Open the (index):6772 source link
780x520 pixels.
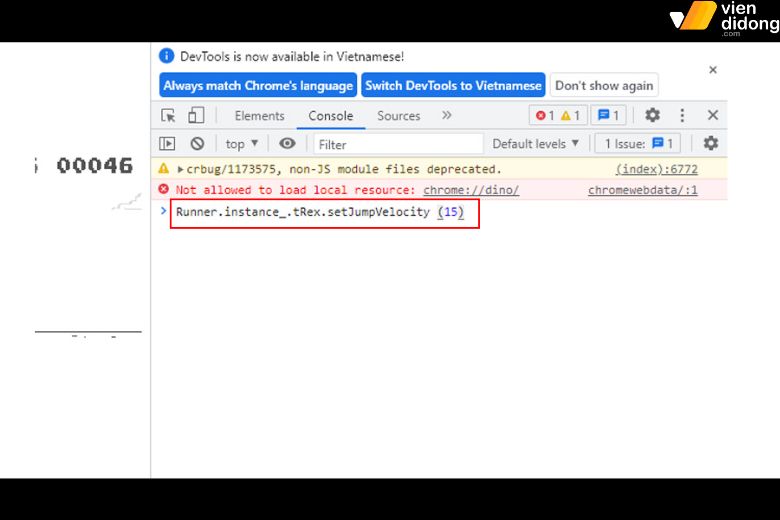point(657,169)
